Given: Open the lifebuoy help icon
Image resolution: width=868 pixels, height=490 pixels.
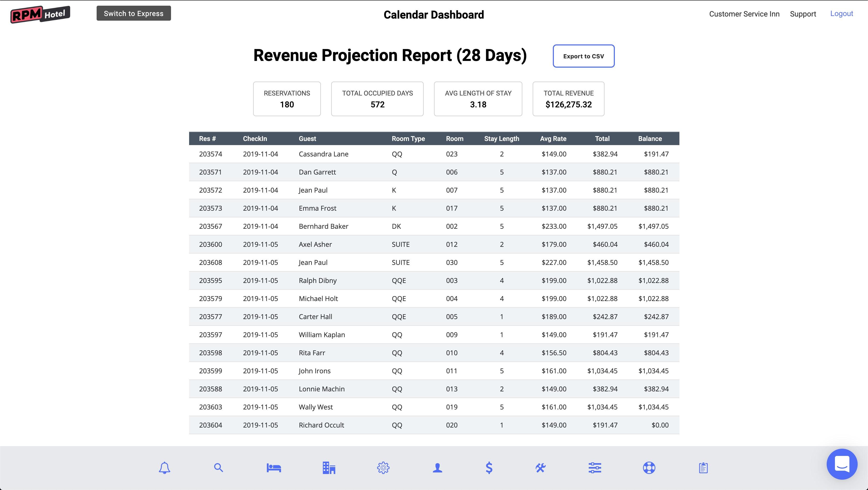Looking at the screenshot, I should pyautogui.click(x=649, y=468).
